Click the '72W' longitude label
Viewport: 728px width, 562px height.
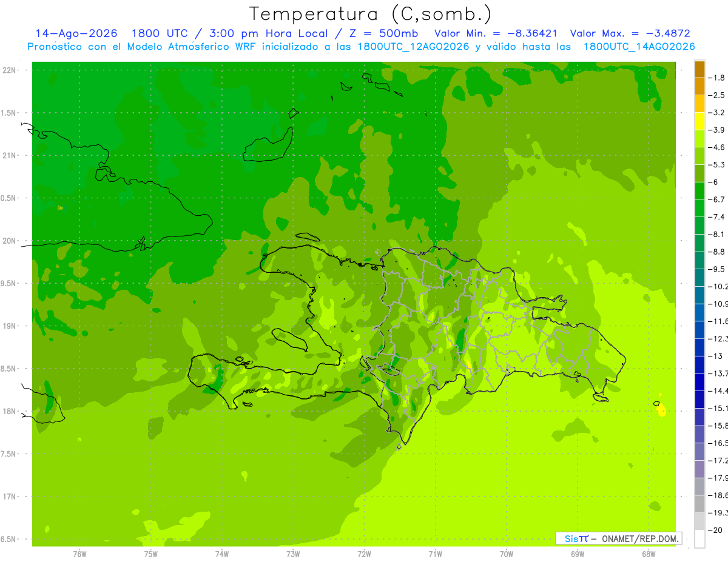(364, 554)
